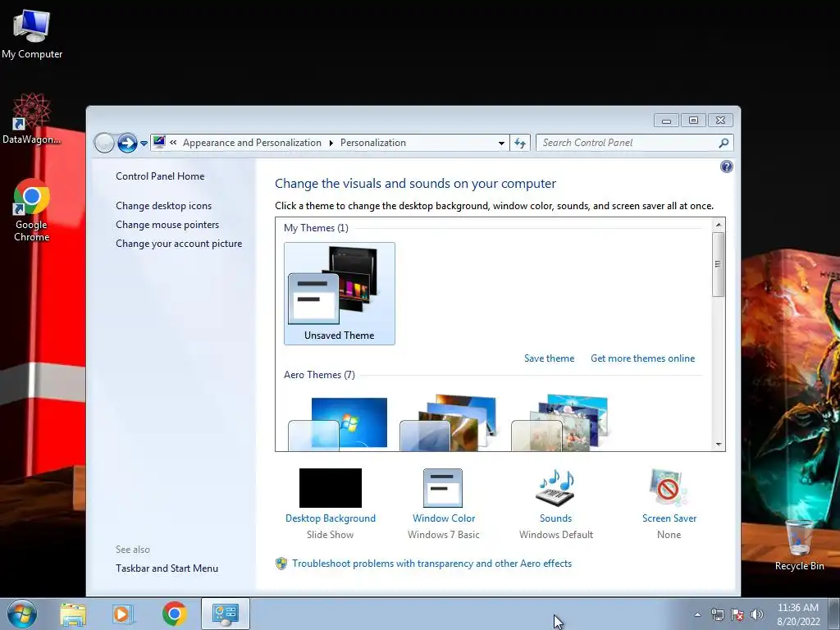The image size is (840, 630).
Task: Click the network tray icon
Action: [x=717, y=614]
